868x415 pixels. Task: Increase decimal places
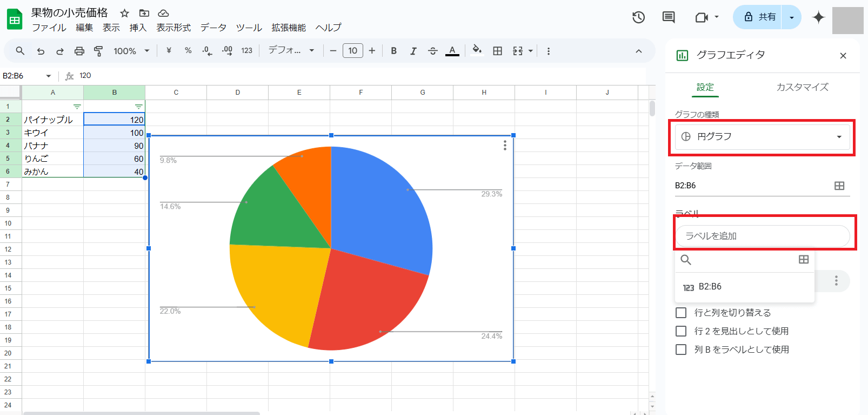click(x=227, y=51)
